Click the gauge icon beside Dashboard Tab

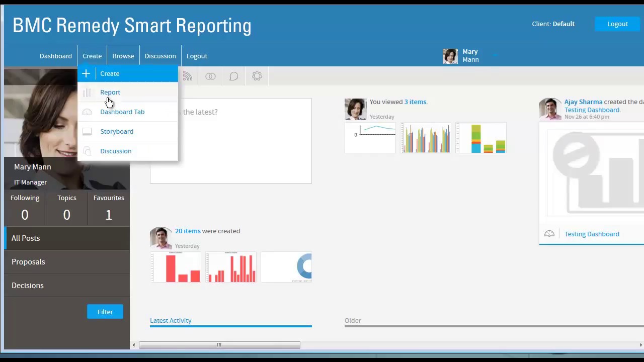click(87, 112)
